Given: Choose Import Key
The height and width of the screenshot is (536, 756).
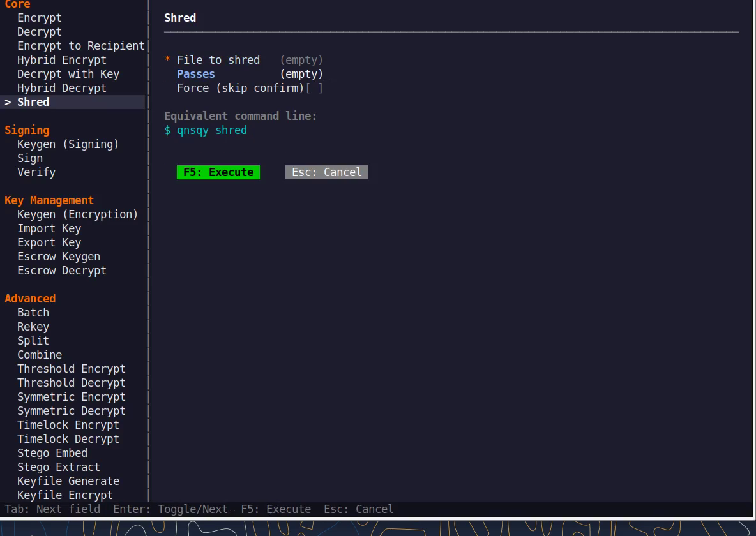Looking at the screenshot, I should pos(49,228).
